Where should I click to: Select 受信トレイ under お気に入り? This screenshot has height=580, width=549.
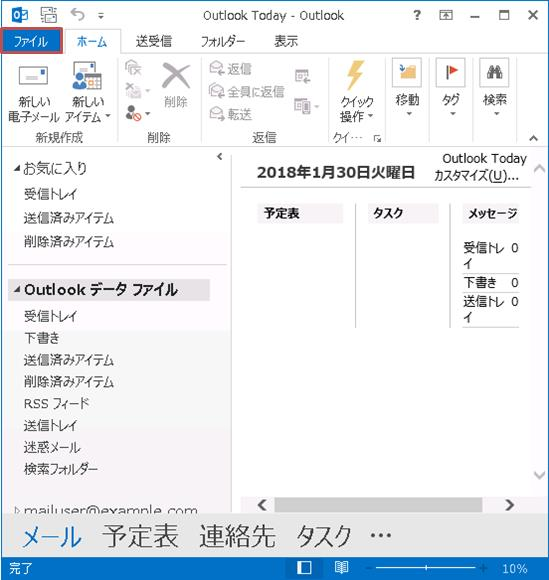point(51,194)
